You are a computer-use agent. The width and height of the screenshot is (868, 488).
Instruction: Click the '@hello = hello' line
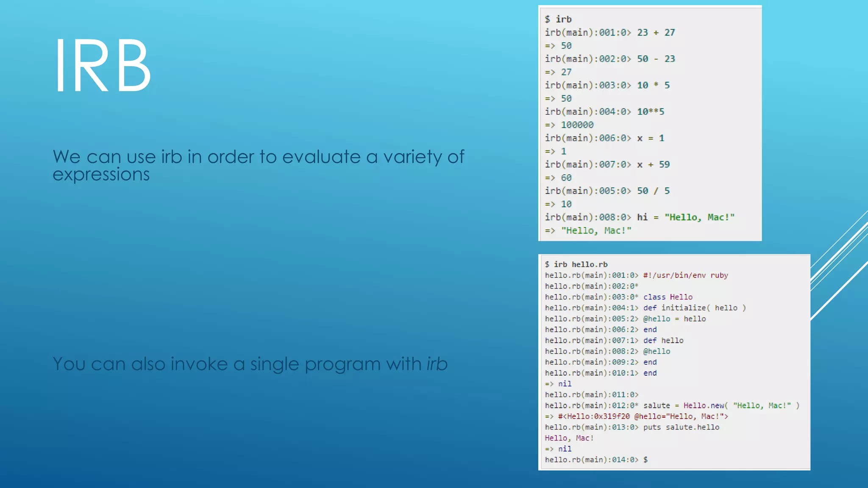(x=626, y=319)
